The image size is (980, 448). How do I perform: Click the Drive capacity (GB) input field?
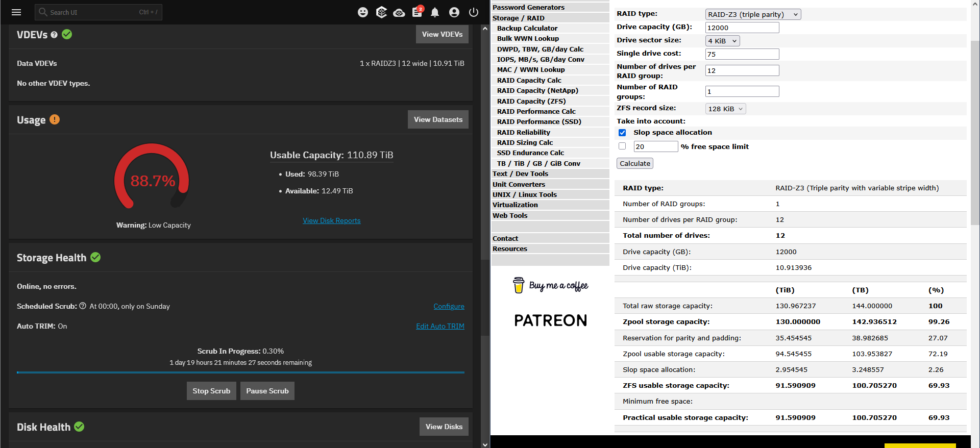pos(742,28)
